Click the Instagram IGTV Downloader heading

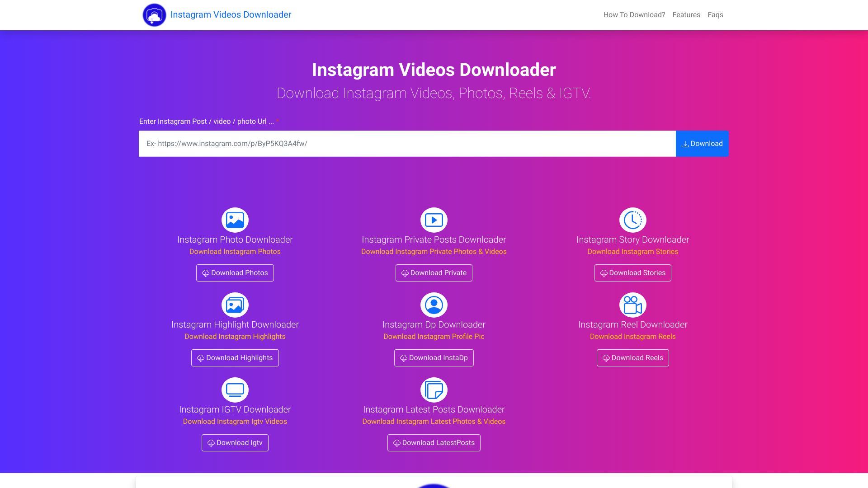tap(235, 409)
